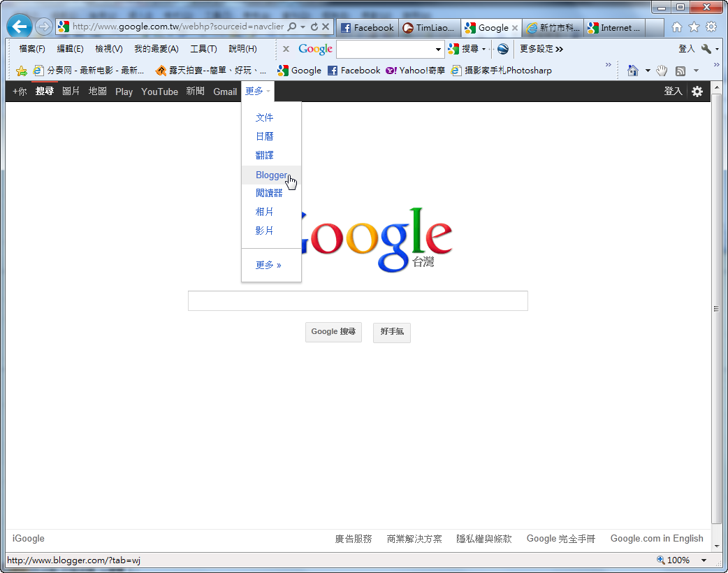Expand the address bar dropdown arrow

303,27
